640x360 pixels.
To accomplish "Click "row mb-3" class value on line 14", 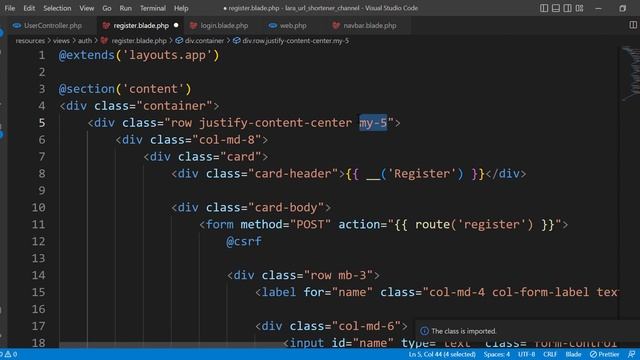I will point(338,276).
